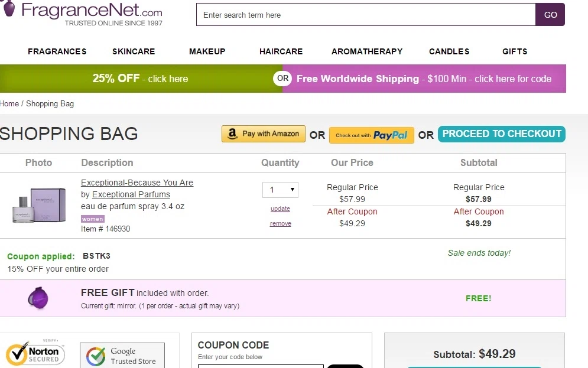The image size is (588, 368).
Task: Open the SKINCARE menu
Action: [x=134, y=51]
